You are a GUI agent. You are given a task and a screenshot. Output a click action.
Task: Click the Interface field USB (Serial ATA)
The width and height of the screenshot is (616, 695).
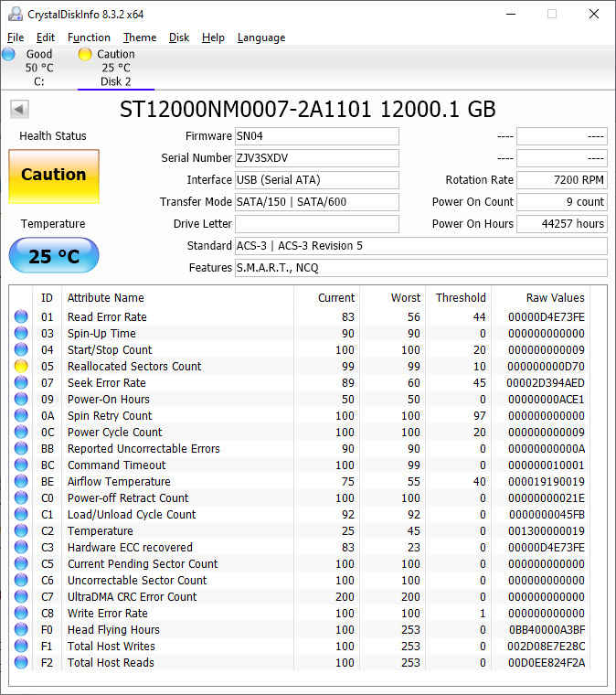pyautogui.click(x=316, y=180)
